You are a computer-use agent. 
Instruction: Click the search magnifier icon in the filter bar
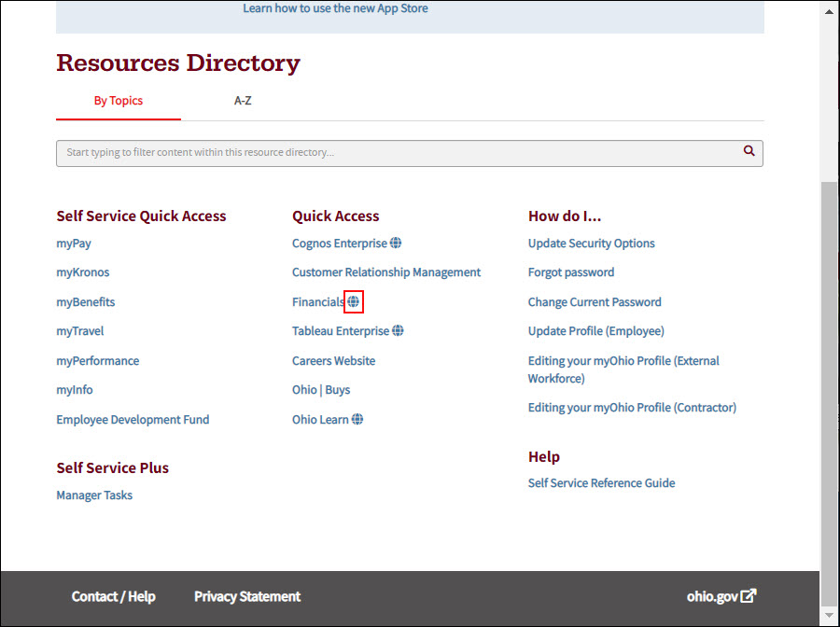coord(749,150)
